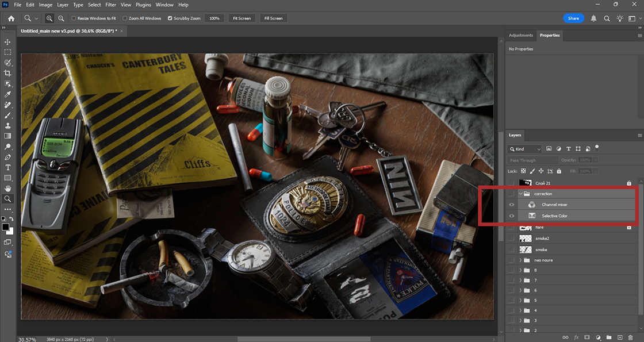Create a new layer via Layers panel icon
The height and width of the screenshot is (342, 644).
pyautogui.click(x=620, y=337)
